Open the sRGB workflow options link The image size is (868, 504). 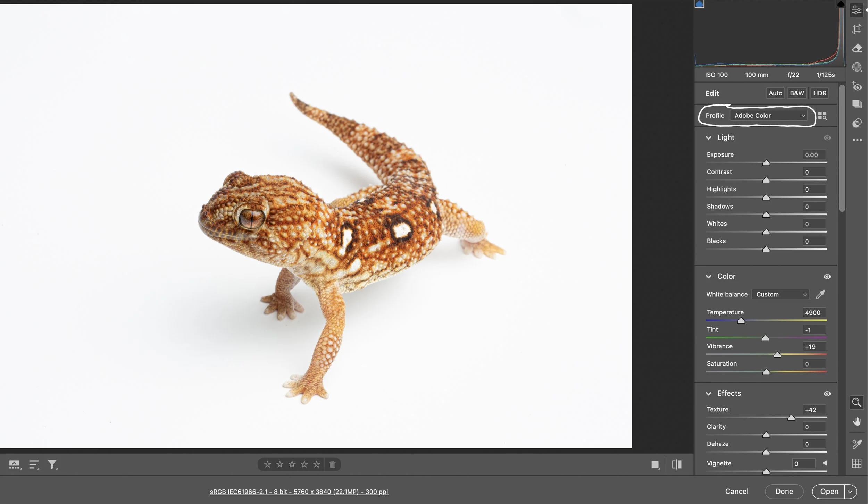[299, 492]
